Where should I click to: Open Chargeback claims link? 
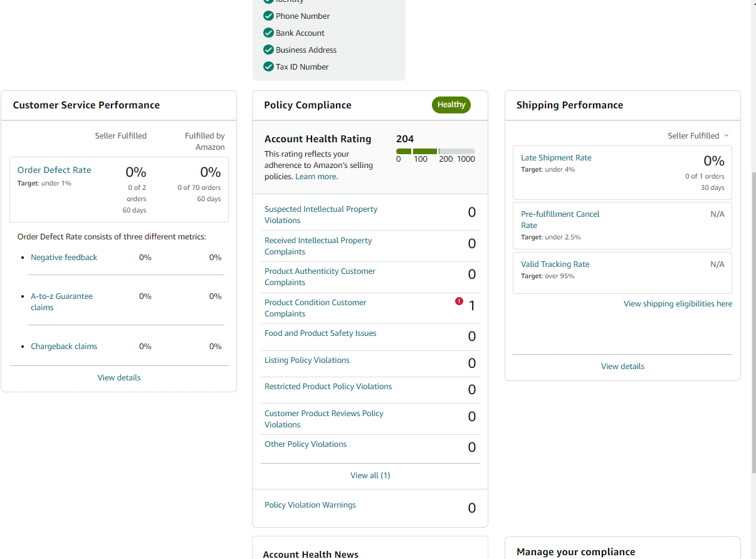(64, 346)
